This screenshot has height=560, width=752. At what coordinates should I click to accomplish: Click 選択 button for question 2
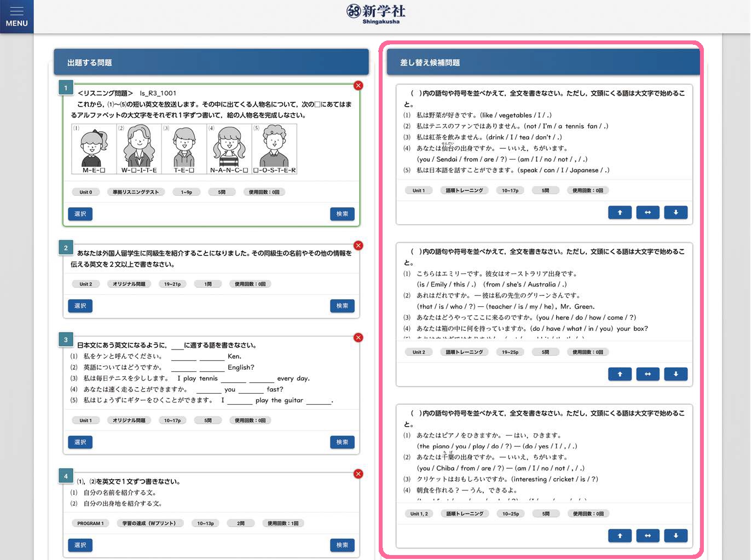(x=80, y=306)
